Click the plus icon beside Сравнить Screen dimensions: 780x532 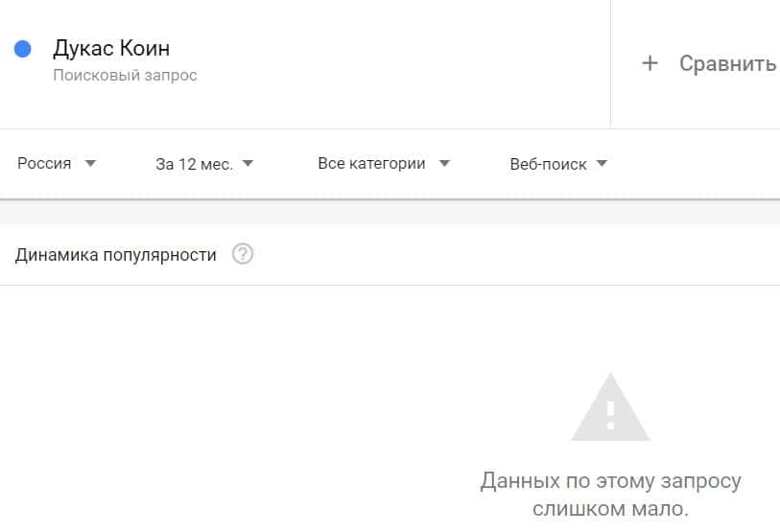tap(650, 63)
